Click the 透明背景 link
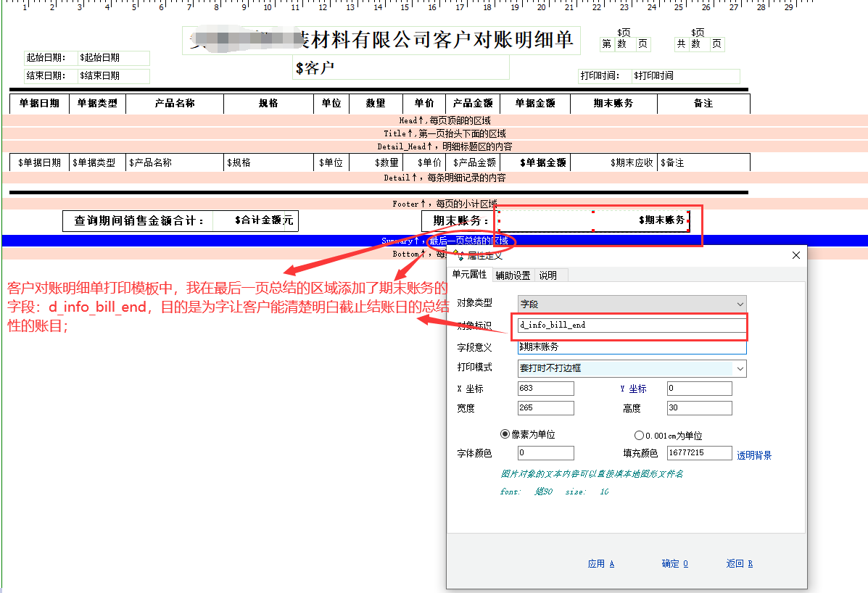868x593 pixels. (x=754, y=455)
